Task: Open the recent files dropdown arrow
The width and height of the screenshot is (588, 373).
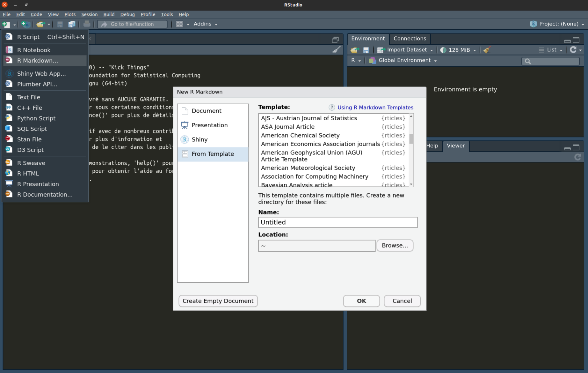Action: 49,25
